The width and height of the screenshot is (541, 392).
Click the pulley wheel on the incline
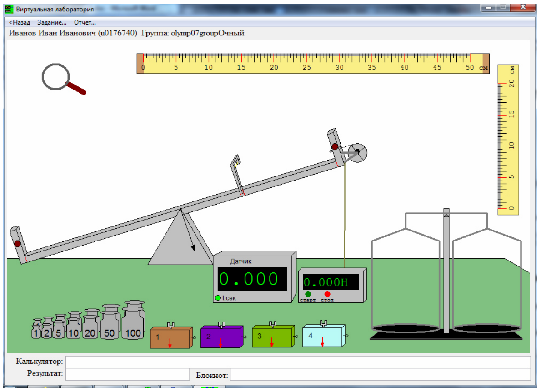click(357, 152)
